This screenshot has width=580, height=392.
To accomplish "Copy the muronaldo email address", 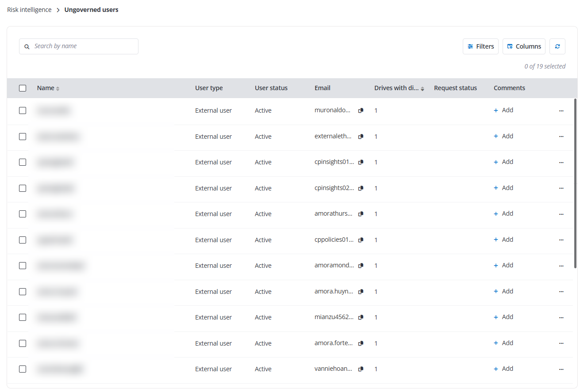I will pos(361,110).
